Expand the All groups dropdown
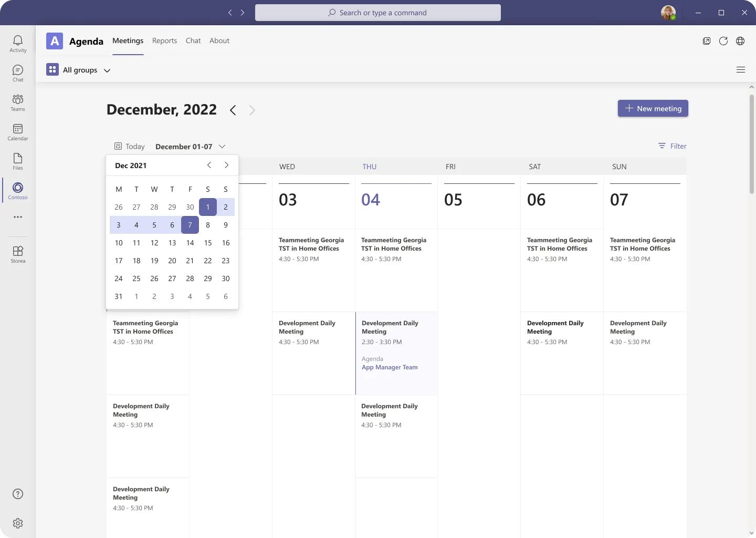The image size is (756, 538). (107, 70)
